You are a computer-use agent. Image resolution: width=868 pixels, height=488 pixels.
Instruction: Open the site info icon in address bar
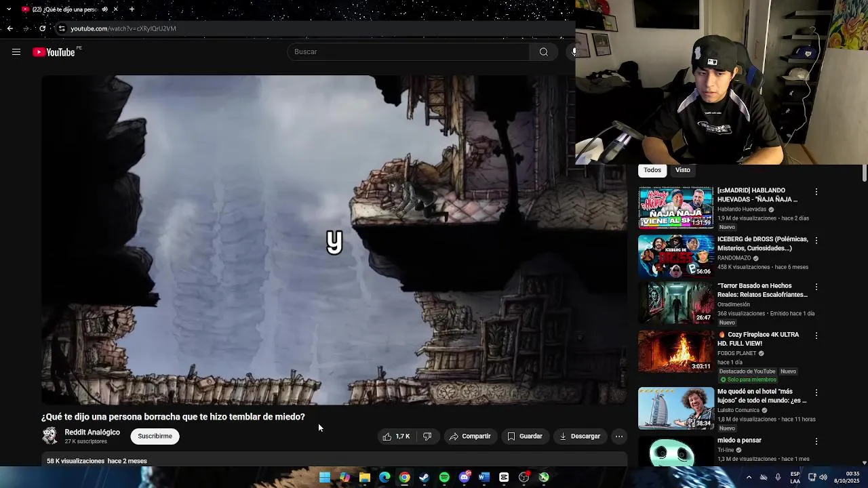62,28
